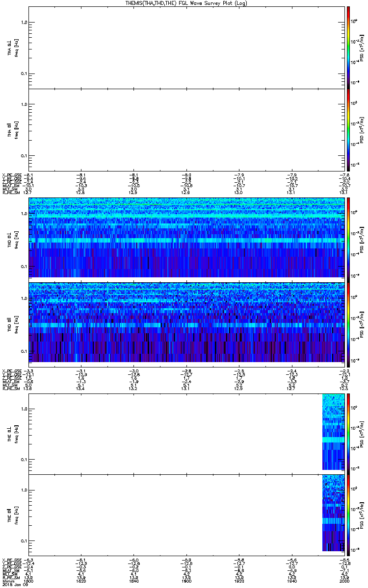The height and width of the screenshot is (588, 368).
Task: Click the THA R_RE_SM value '12.7'
Action: point(27,193)
